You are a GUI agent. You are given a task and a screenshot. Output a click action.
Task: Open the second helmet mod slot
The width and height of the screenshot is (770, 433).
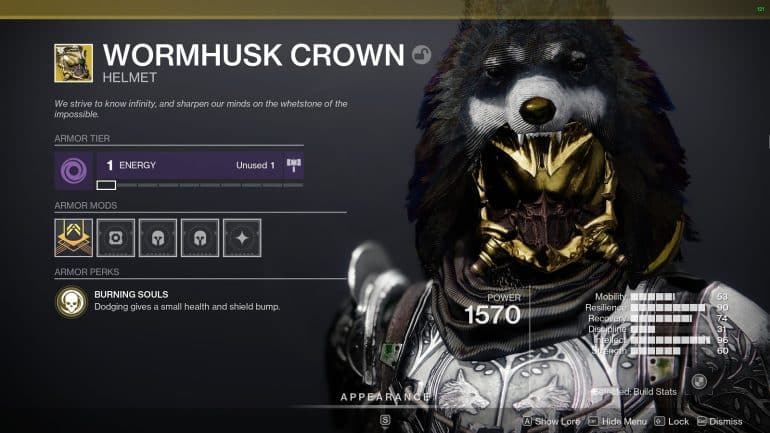(x=200, y=238)
